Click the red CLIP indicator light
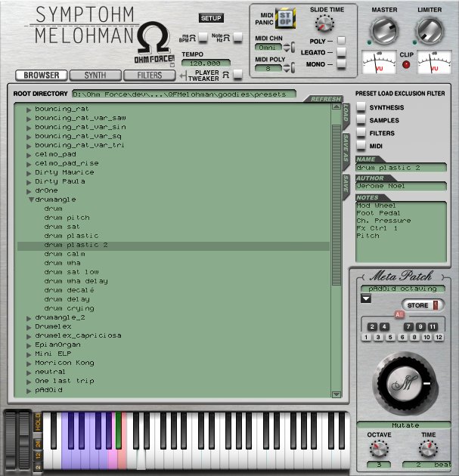Viewport: 459px width, 476px height. click(x=406, y=64)
